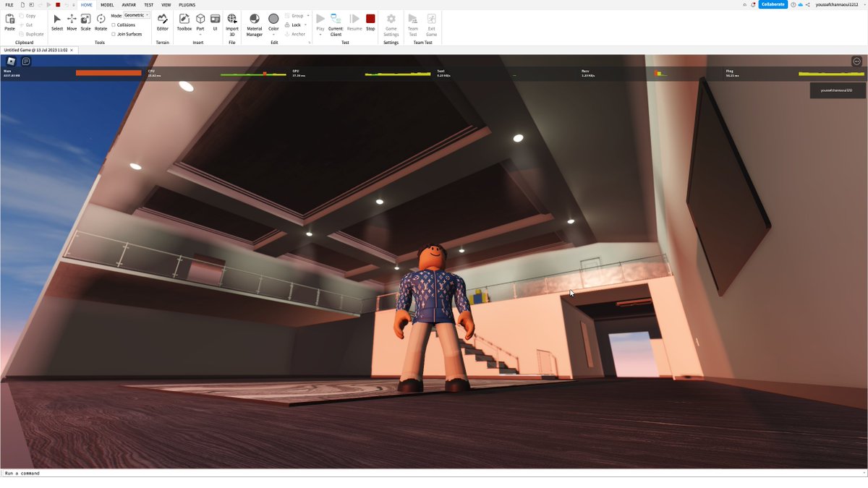Close the Untitled Game document tab
The image size is (868, 488).
point(72,50)
